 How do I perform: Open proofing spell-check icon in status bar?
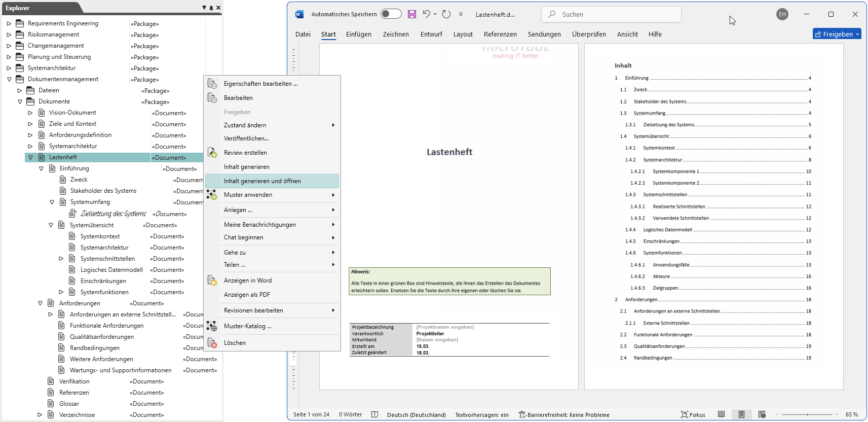tap(374, 414)
